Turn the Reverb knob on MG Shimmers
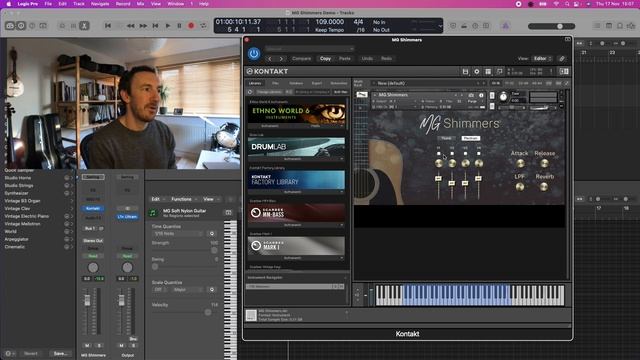Screen dimensions: 640x360 (544, 187)
